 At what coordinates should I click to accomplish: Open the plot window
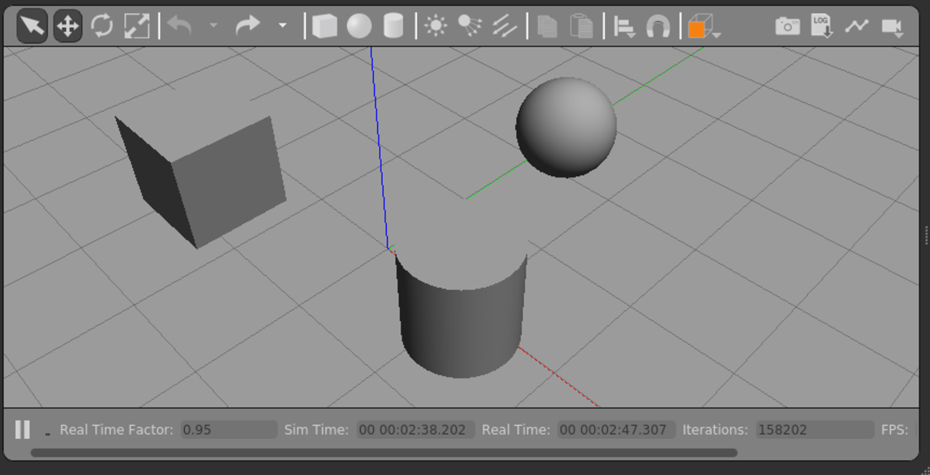[x=856, y=26]
